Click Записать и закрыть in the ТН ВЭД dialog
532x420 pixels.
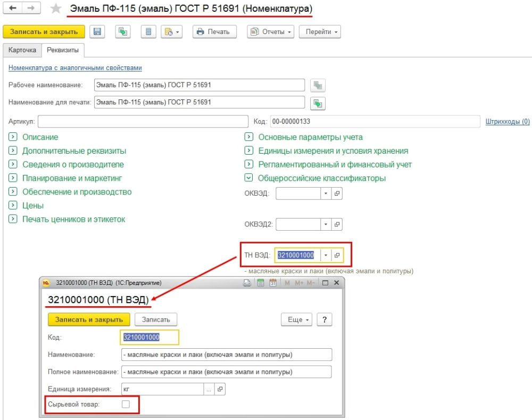pos(89,320)
